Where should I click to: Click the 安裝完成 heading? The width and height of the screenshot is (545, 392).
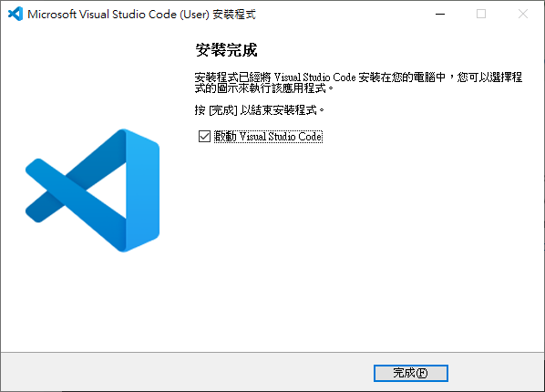[226, 50]
